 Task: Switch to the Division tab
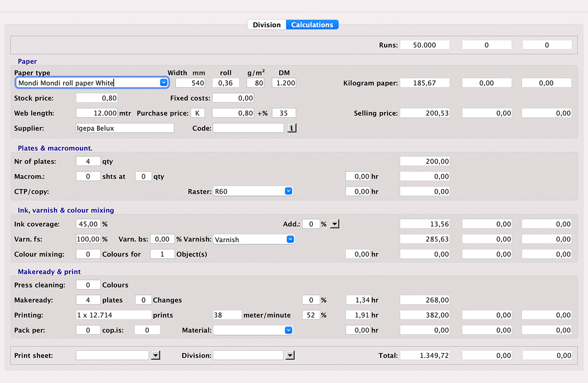point(267,24)
